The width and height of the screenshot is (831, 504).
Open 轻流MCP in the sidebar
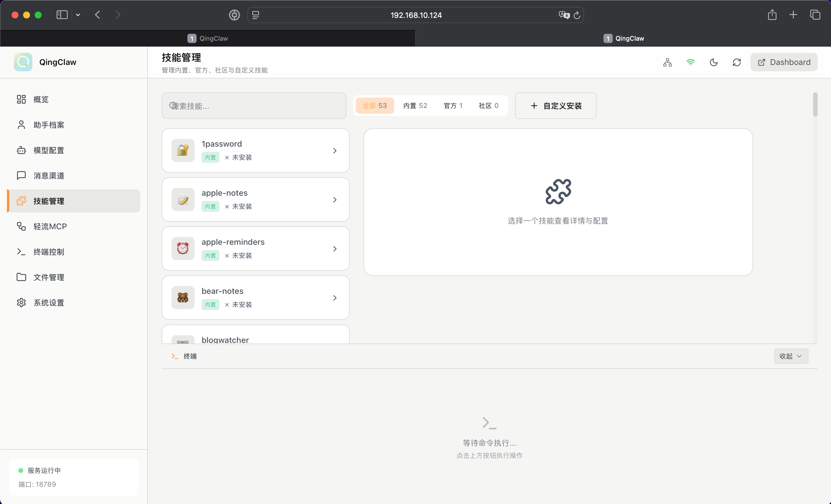(x=74, y=226)
